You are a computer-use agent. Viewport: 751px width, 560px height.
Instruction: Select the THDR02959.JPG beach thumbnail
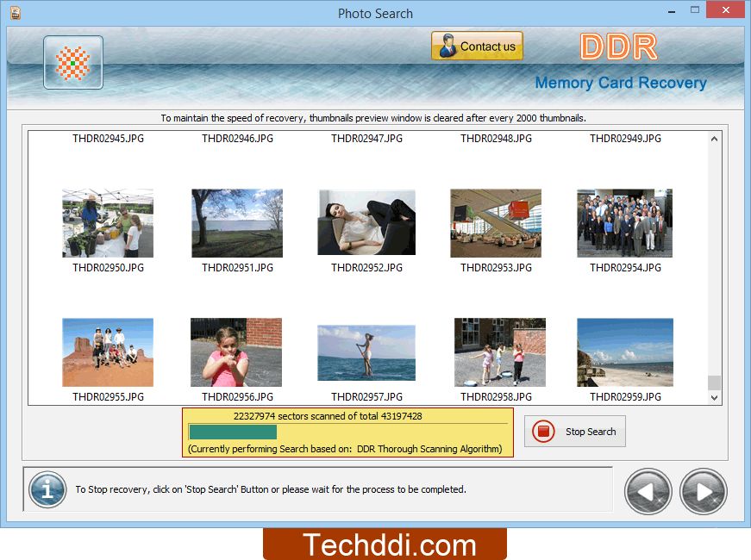[x=625, y=352]
